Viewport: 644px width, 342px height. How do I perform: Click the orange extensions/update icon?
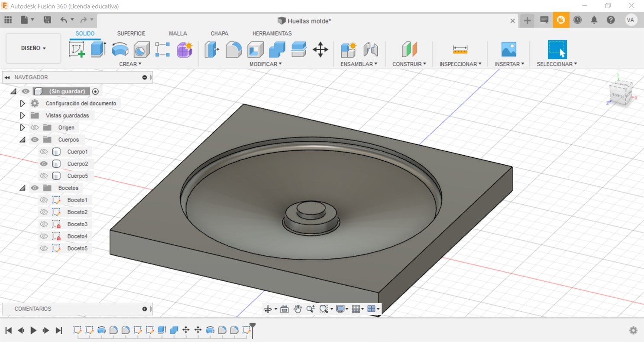click(x=561, y=20)
